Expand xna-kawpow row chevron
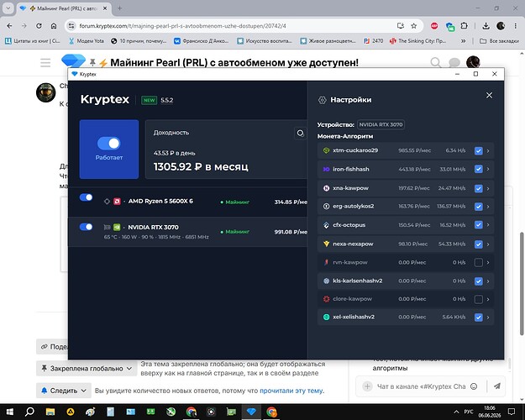 [x=488, y=188]
